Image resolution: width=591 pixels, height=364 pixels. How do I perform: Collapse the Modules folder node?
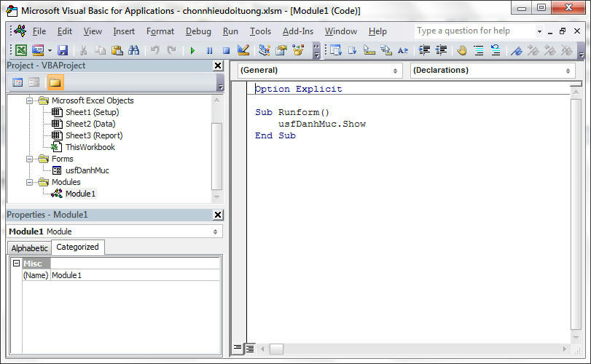point(29,182)
